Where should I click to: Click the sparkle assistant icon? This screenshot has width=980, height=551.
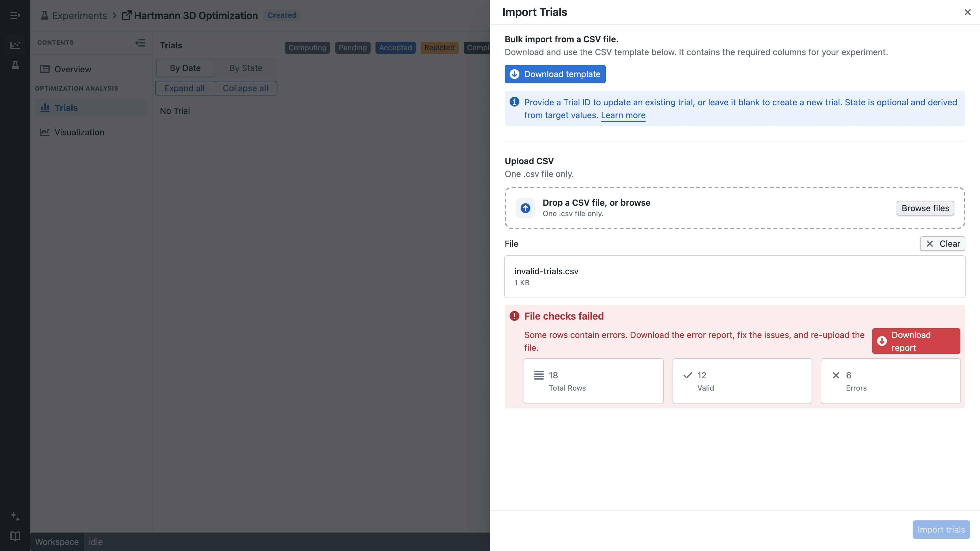(x=15, y=516)
